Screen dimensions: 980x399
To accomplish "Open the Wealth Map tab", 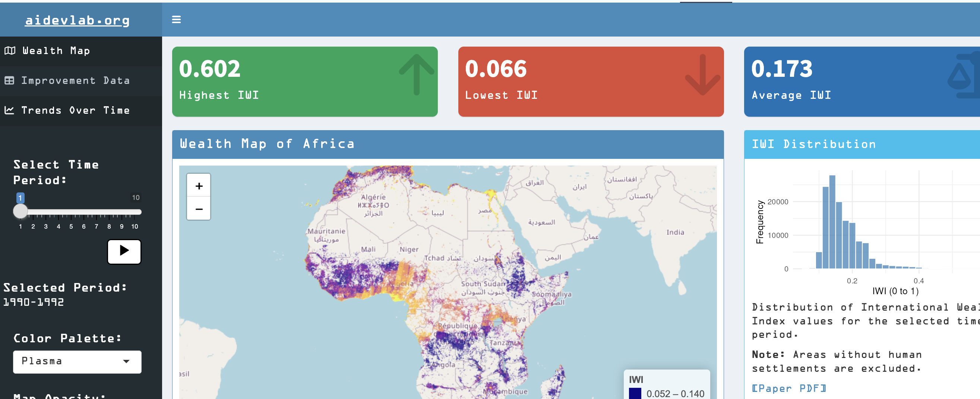I will (x=56, y=51).
